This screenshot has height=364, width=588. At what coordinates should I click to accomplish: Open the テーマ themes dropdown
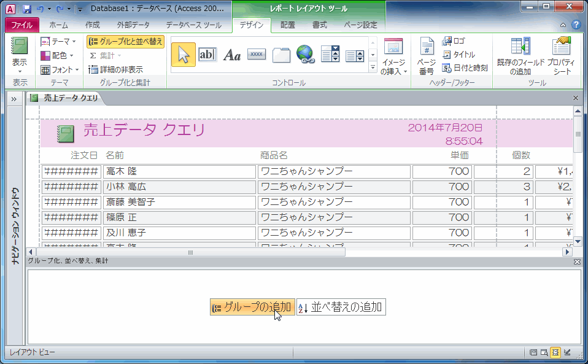pos(58,41)
